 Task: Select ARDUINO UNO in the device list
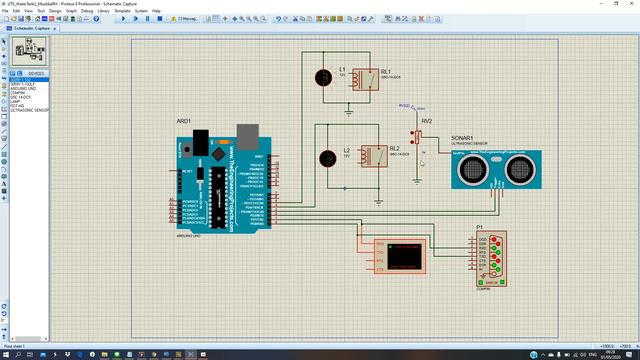(23, 88)
